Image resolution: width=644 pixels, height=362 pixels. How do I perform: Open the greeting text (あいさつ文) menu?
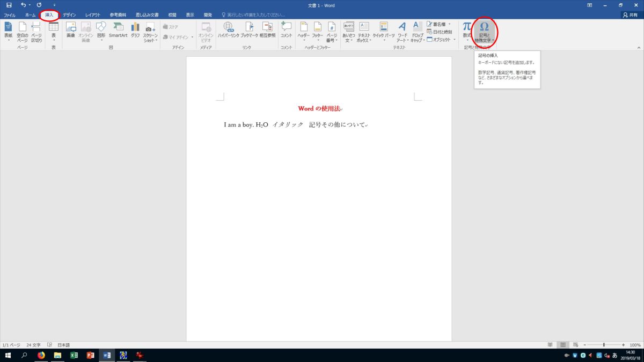pos(349,32)
